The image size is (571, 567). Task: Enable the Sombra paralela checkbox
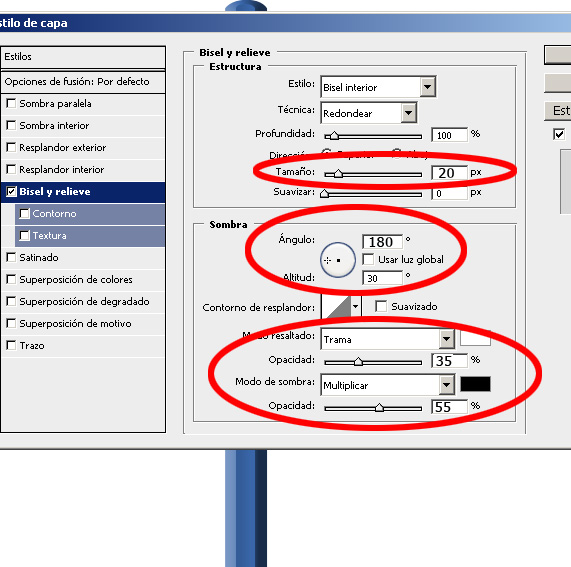[x=11, y=103]
